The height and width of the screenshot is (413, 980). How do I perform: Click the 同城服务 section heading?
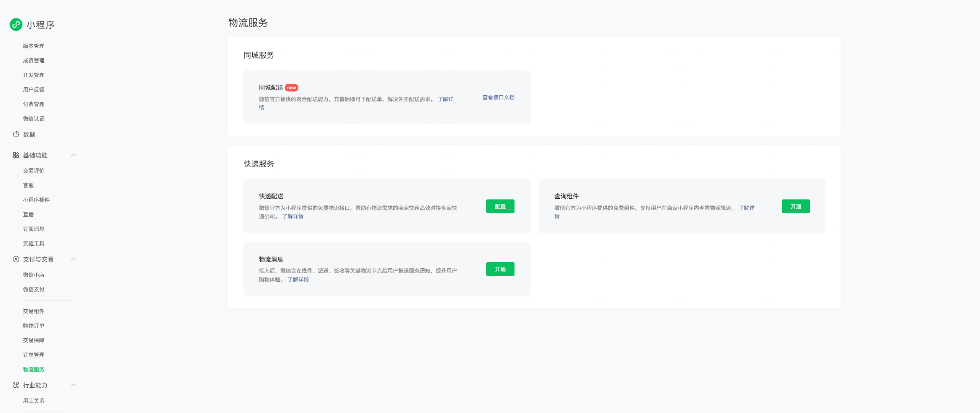click(x=259, y=55)
